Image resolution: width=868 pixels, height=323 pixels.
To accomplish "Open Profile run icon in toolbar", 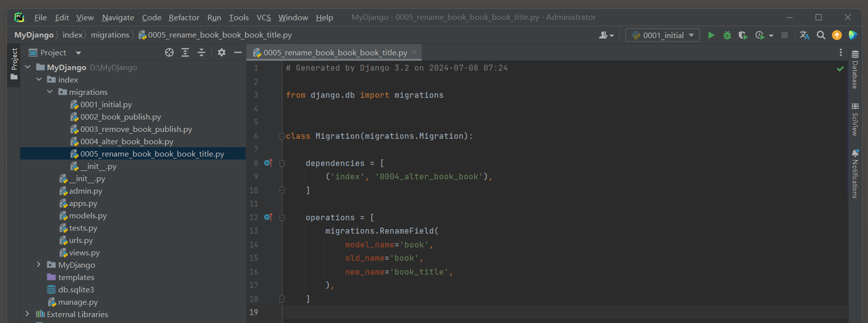I will tap(760, 35).
